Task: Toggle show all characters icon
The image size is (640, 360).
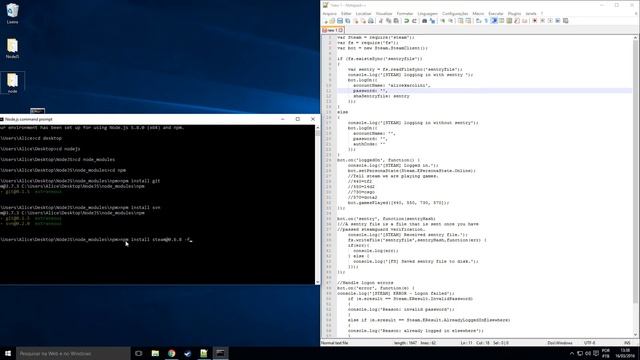Action: [486, 20]
